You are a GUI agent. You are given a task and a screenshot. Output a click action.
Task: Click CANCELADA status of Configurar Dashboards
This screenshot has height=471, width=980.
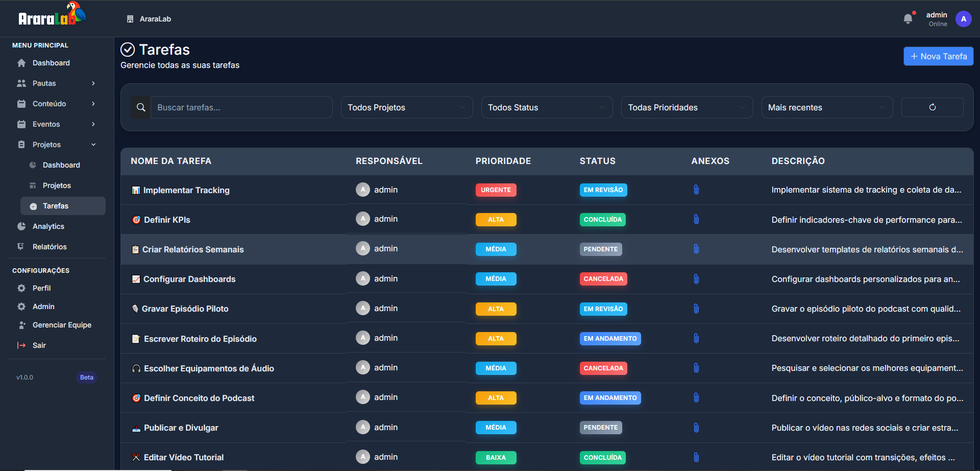(x=603, y=279)
